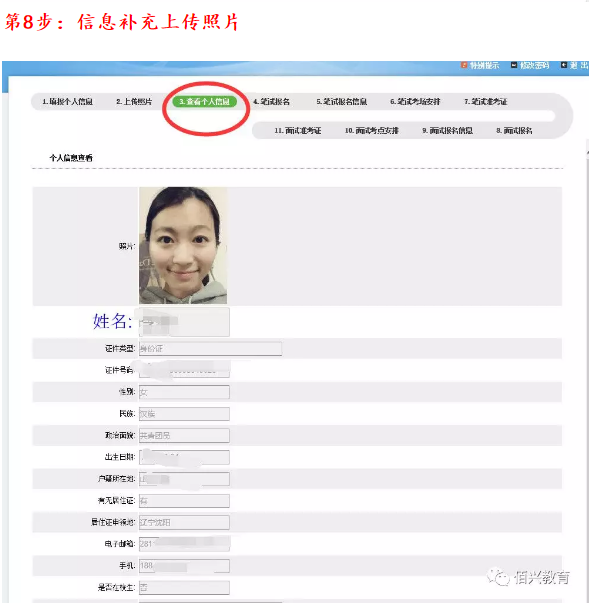Image resolution: width=600 pixels, height=611 pixels.
Task: Click the red heading 第8步:信息补充上传照片
Action: 123,22
